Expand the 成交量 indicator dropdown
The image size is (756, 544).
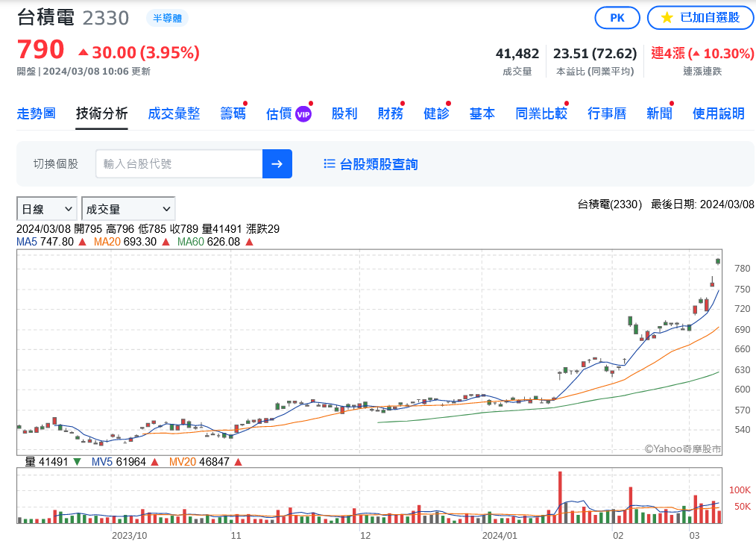pos(128,209)
